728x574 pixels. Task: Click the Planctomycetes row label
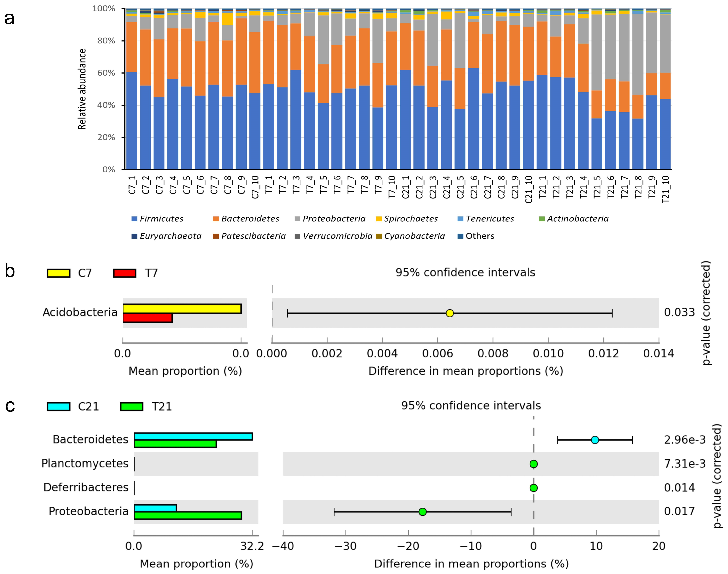[x=85, y=463]
